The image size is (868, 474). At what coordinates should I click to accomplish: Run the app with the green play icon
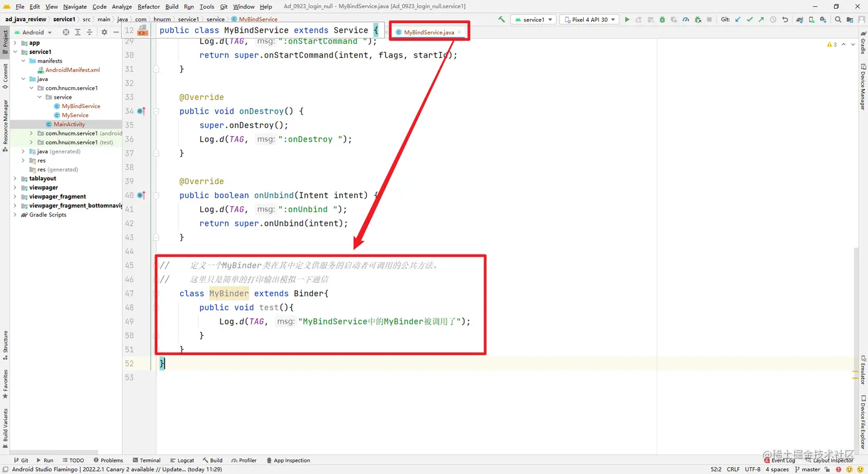pyautogui.click(x=627, y=20)
